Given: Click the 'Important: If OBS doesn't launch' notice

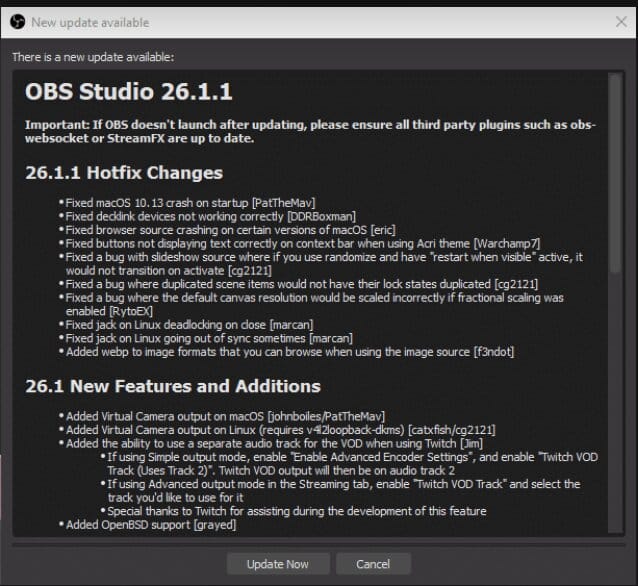Looking at the screenshot, I should point(310,131).
